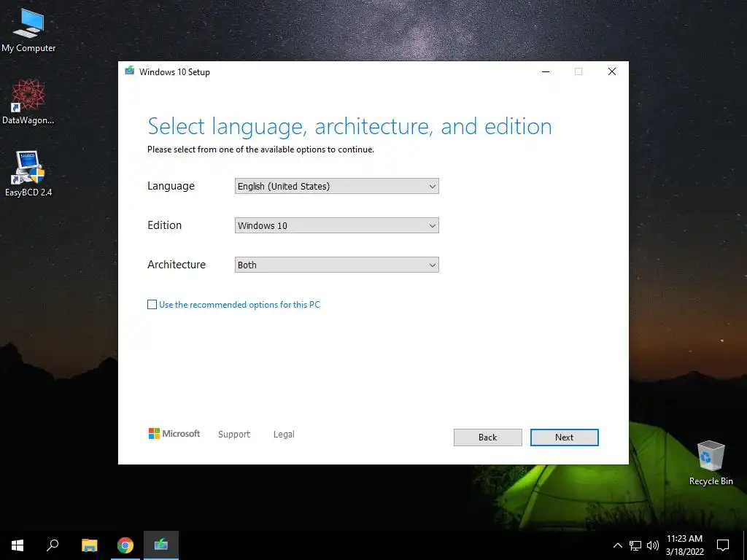Click the Microsoft logo in setup

pos(174,434)
